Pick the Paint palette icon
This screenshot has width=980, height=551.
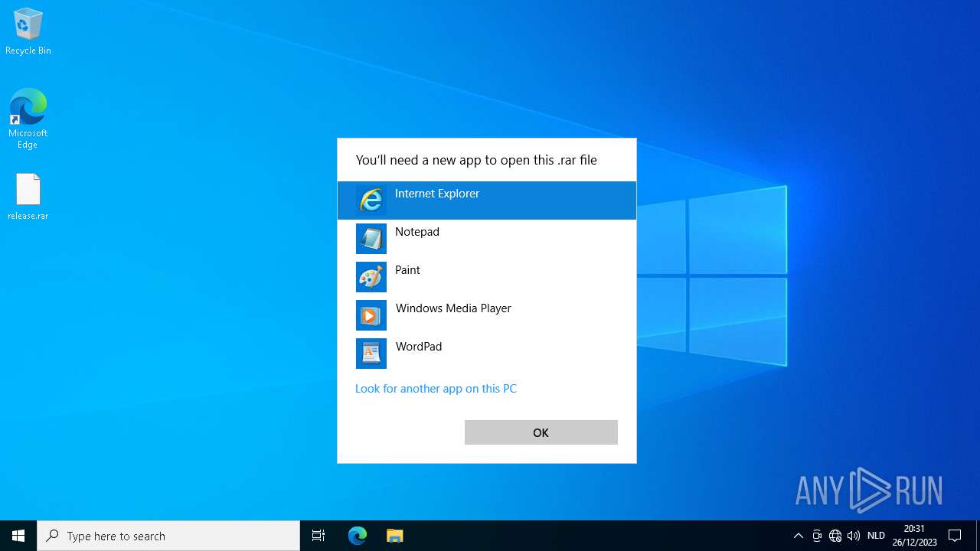coord(371,277)
